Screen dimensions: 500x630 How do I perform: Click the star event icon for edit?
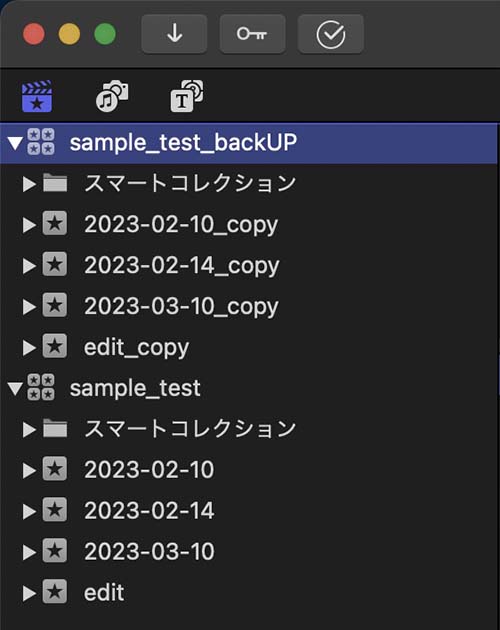[x=55, y=591]
